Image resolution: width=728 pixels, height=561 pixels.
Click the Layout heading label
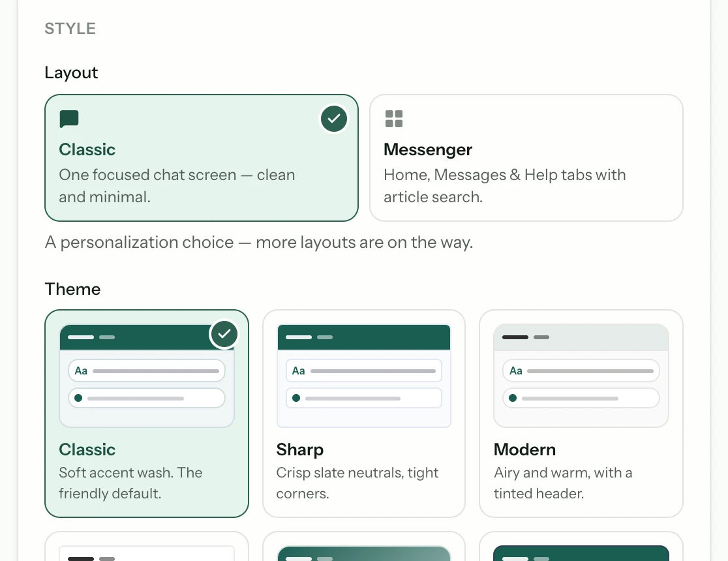tap(71, 73)
